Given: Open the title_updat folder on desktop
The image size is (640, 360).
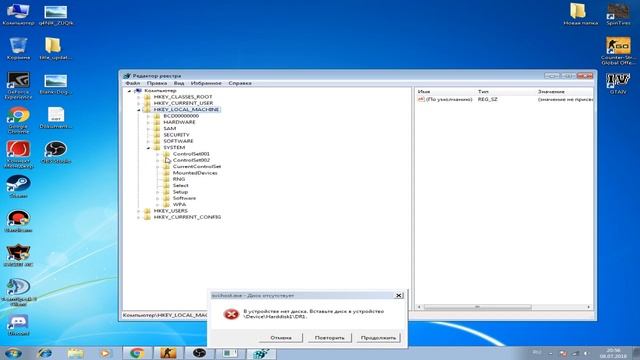Looking at the screenshot, I should click(55, 48).
